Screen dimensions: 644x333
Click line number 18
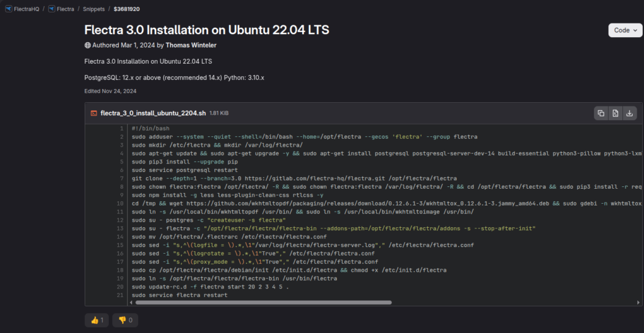(x=120, y=270)
